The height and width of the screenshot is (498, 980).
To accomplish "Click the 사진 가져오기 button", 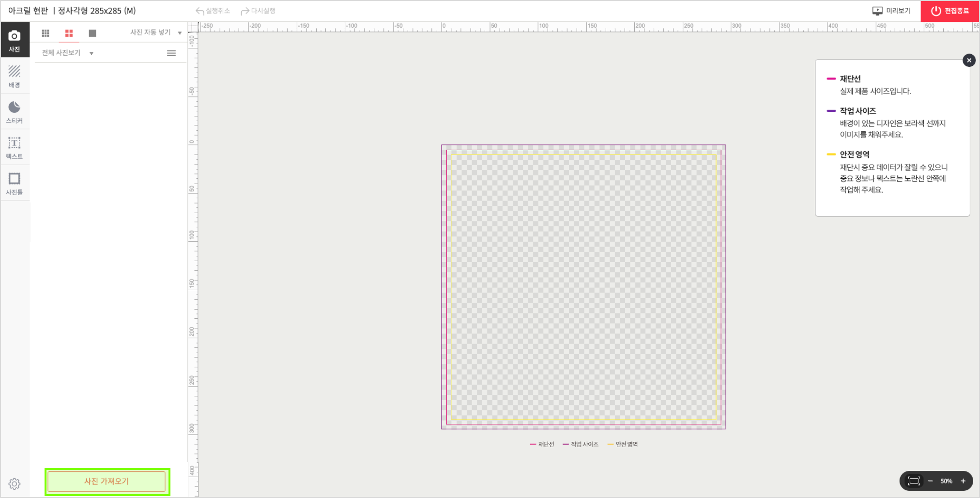I will pos(107,482).
